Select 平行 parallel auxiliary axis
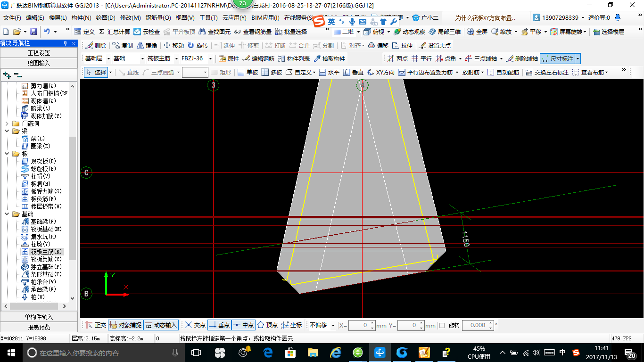 coord(421,59)
